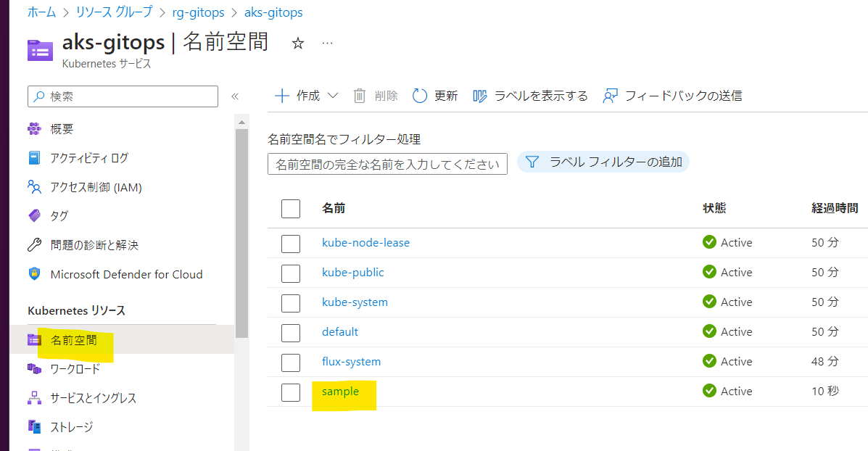
Task: Toggle the select-all checkbox in the table header
Action: click(x=291, y=209)
